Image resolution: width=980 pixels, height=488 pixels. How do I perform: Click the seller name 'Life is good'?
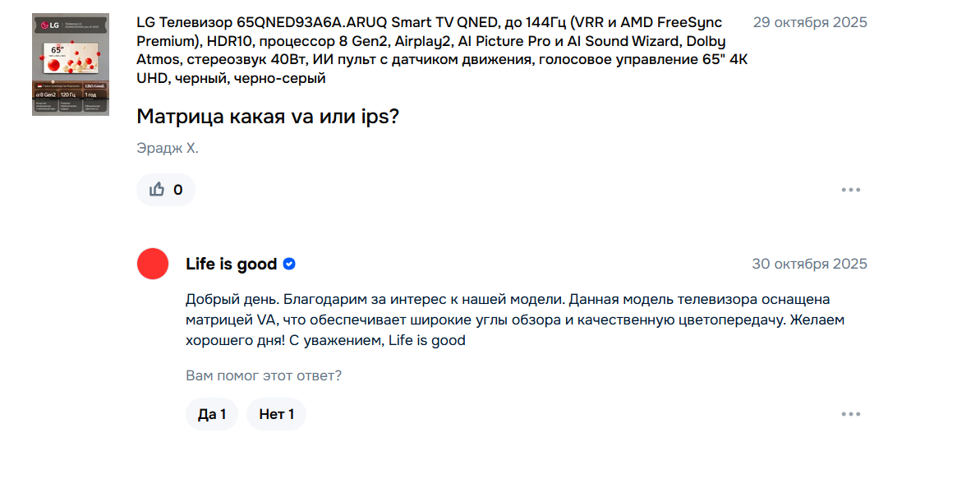[x=231, y=264]
